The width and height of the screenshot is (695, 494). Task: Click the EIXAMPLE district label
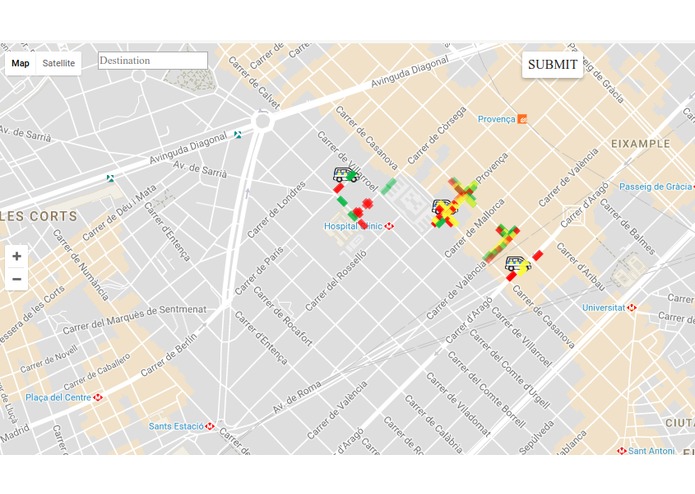click(x=641, y=144)
